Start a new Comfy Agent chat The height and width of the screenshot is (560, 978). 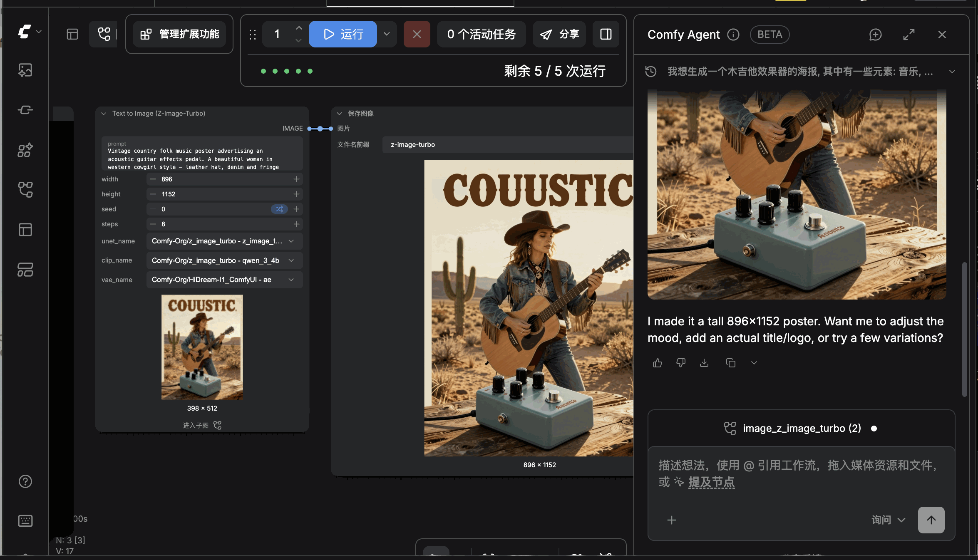tap(876, 35)
